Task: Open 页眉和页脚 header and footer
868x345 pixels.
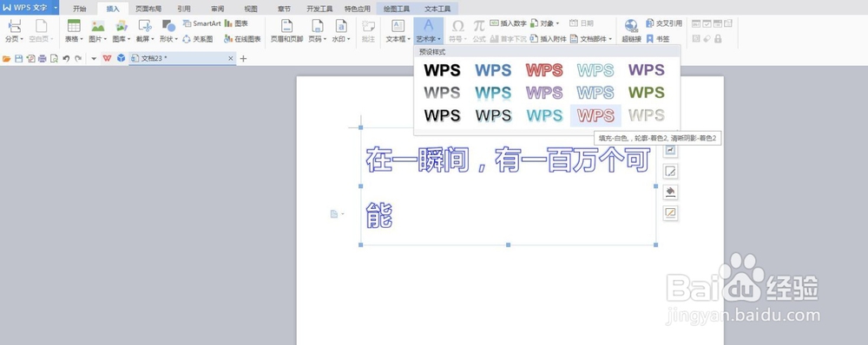Action: 286,30
